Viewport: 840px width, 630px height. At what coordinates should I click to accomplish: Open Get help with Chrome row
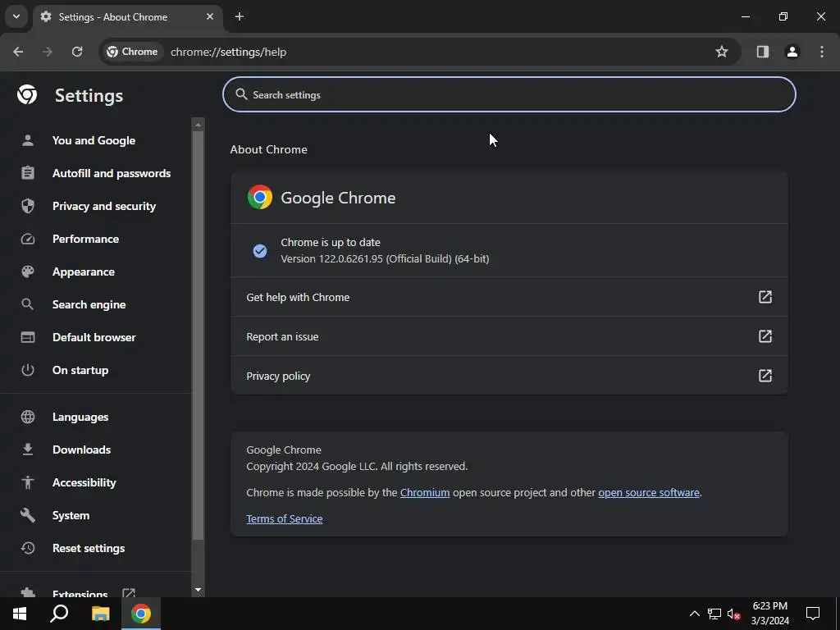click(509, 297)
